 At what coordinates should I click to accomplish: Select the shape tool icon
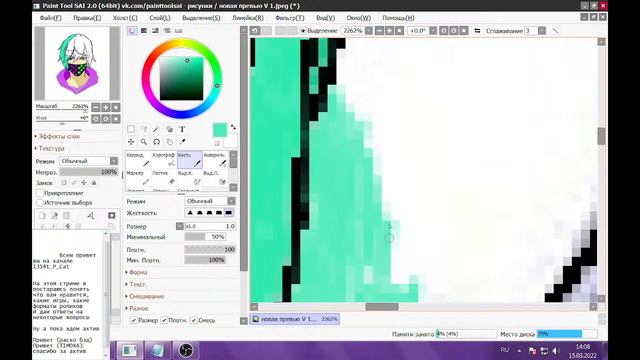click(169, 129)
